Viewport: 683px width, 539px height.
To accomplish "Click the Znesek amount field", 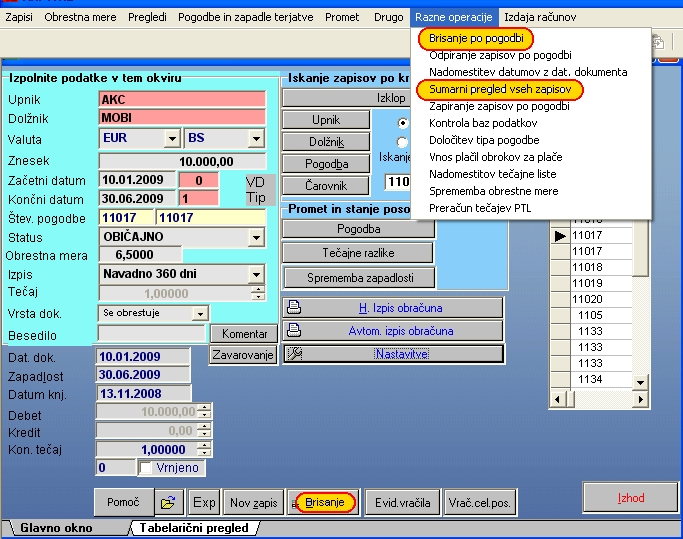I will pyautogui.click(x=182, y=161).
